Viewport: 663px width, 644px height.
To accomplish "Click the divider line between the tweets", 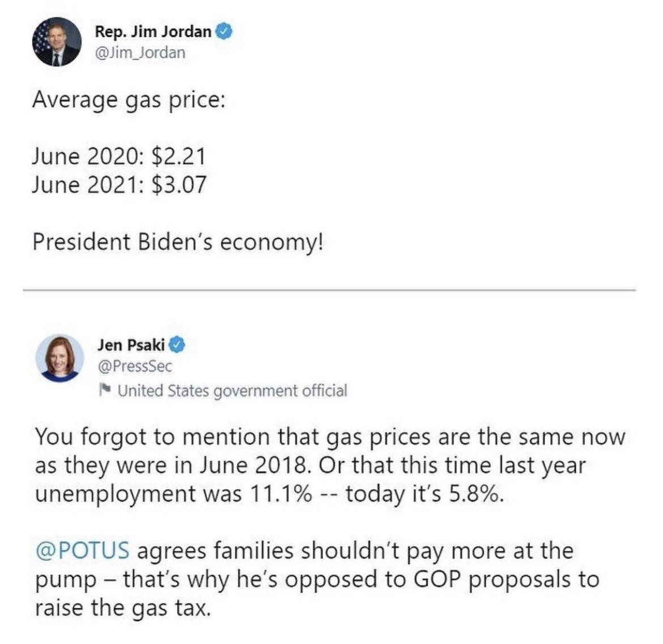I will coord(329,291).
